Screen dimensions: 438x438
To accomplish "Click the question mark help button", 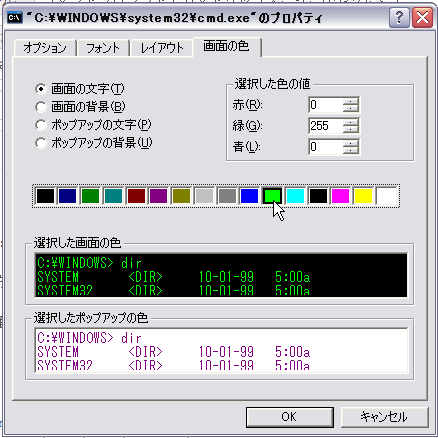I will [x=399, y=17].
